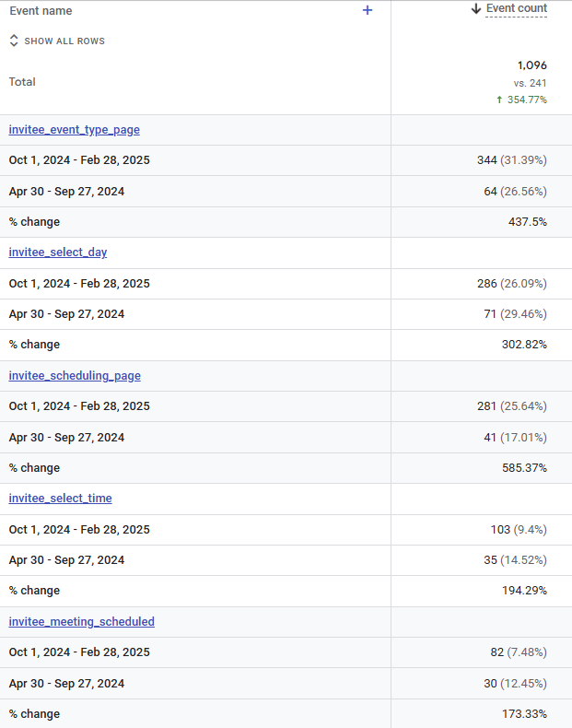Open the invitee_select_day event link

58,252
